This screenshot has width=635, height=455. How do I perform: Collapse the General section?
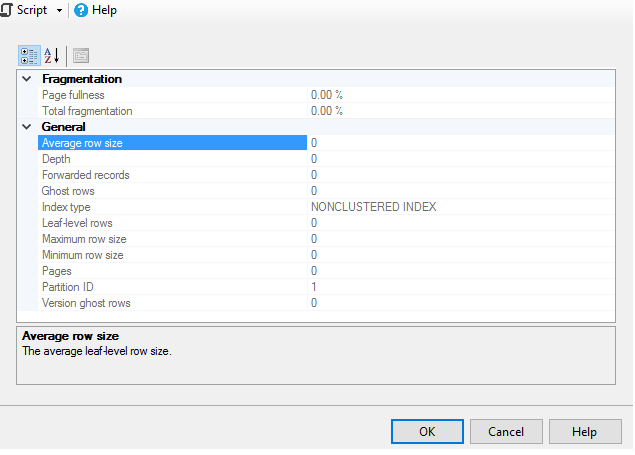pos(27,127)
